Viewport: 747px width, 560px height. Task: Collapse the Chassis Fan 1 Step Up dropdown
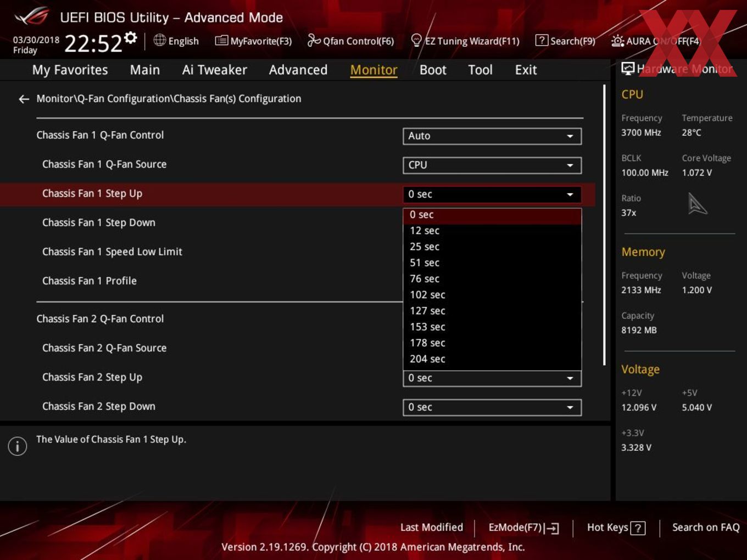tap(492, 194)
